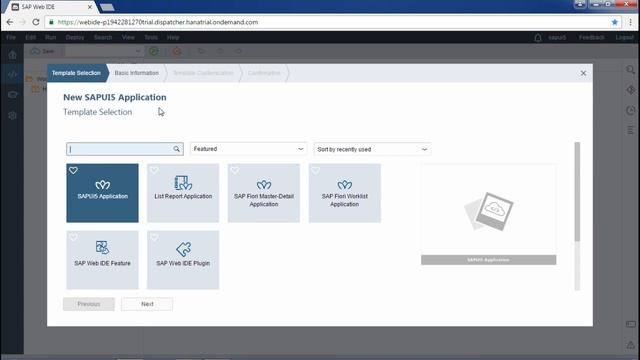Open the File menu
The width and height of the screenshot is (640, 360).
coord(11,37)
